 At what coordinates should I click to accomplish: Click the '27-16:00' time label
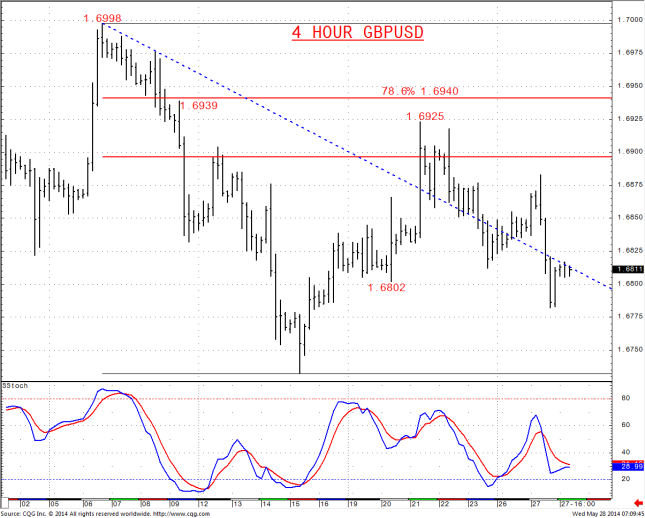coord(579,504)
